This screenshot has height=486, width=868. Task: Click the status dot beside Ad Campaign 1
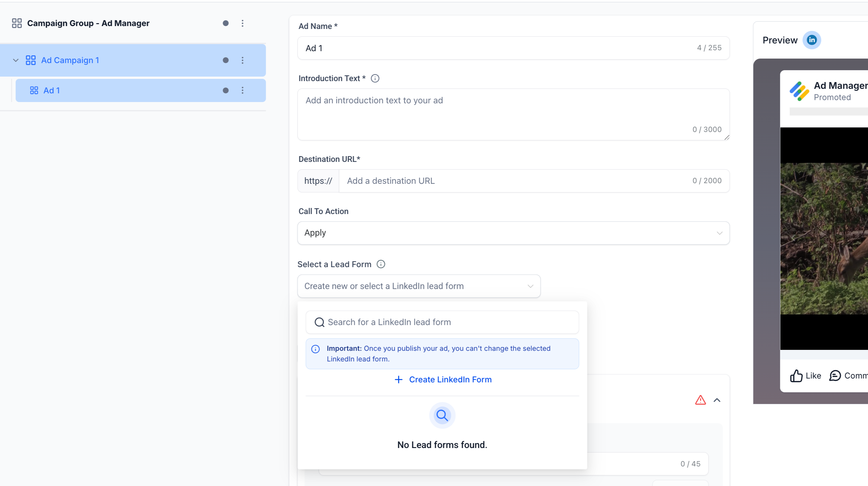pos(226,60)
